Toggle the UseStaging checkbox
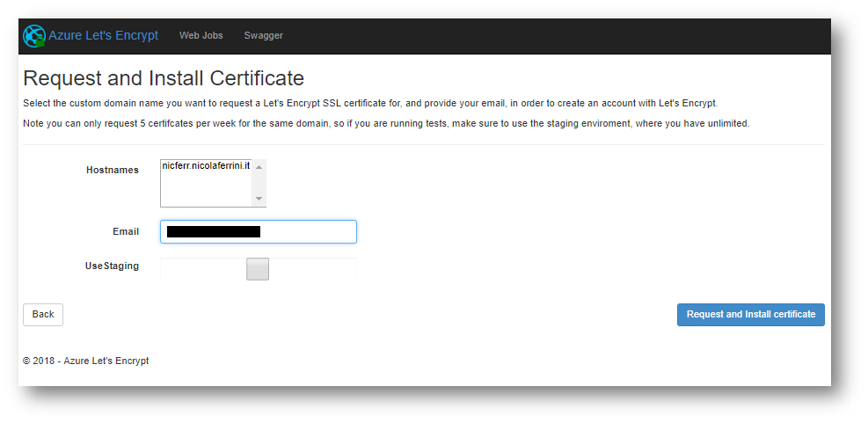868x423 pixels. pyautogui.click(x=258, y=269)
